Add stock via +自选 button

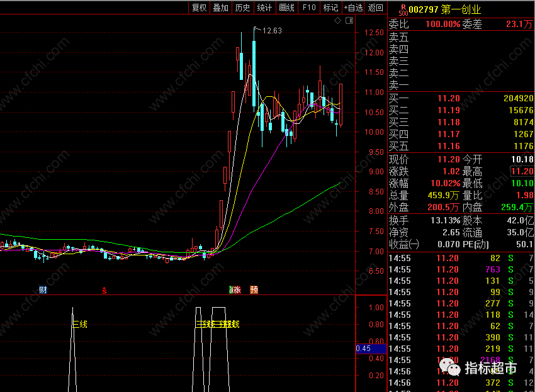[353, 8]
